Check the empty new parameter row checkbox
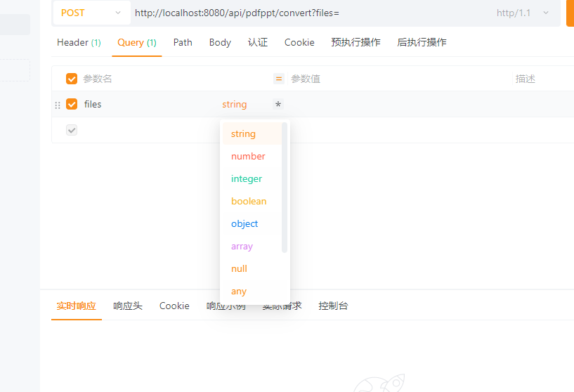This screenshot has height=392, width=574. (72, 130)
